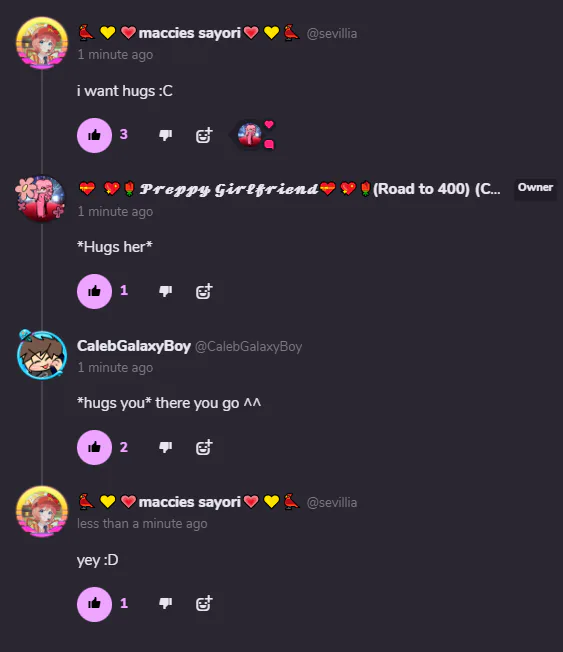
Task: Like CalebGalaxyBoy's hug reply
Action: pos(94,447)
